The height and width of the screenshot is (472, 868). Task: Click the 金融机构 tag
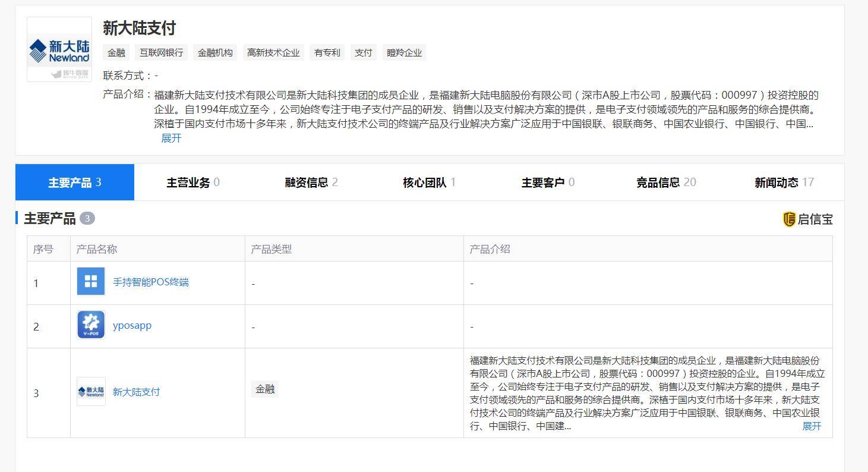(215, 52)
